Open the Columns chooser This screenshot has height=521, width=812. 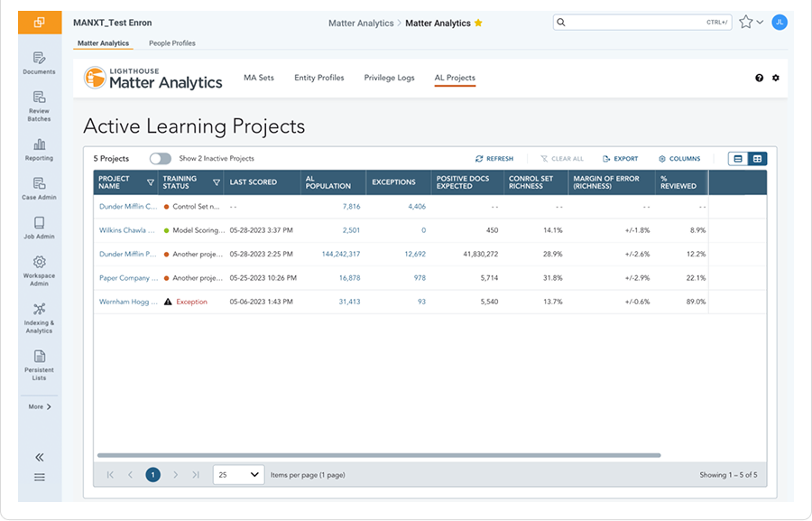[x=679, y=159]
